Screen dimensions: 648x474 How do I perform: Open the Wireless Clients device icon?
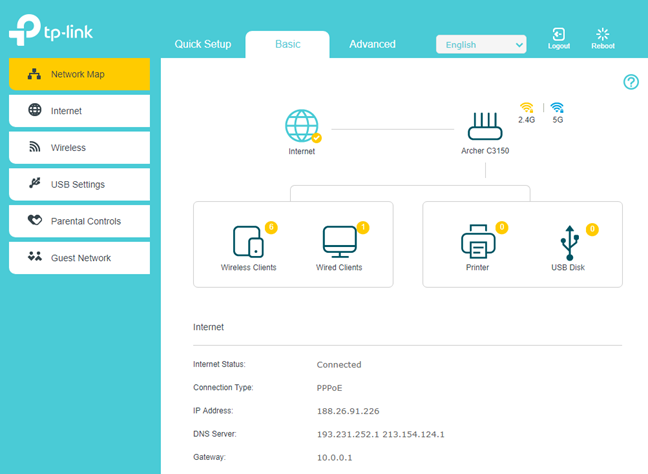248,242
